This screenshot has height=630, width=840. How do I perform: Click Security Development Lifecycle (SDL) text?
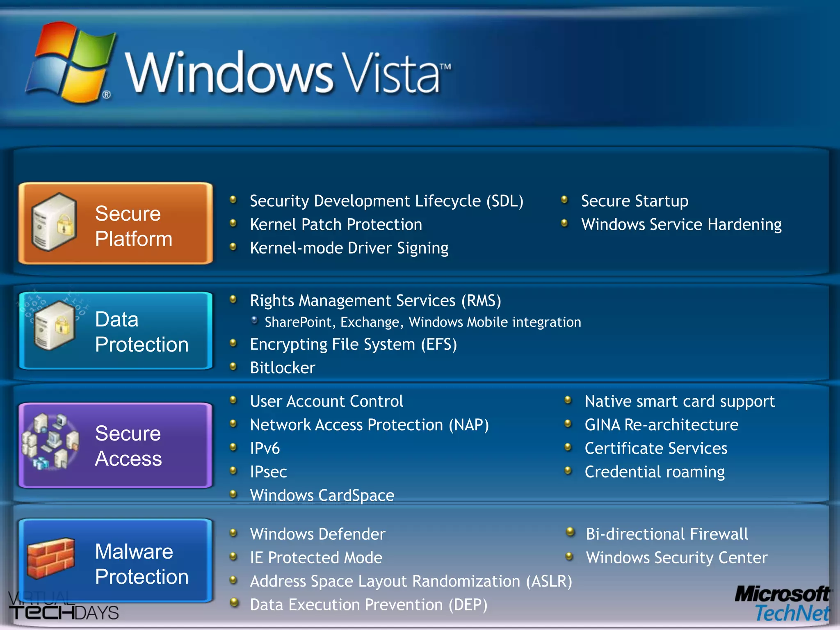click(x=387, y=201)
